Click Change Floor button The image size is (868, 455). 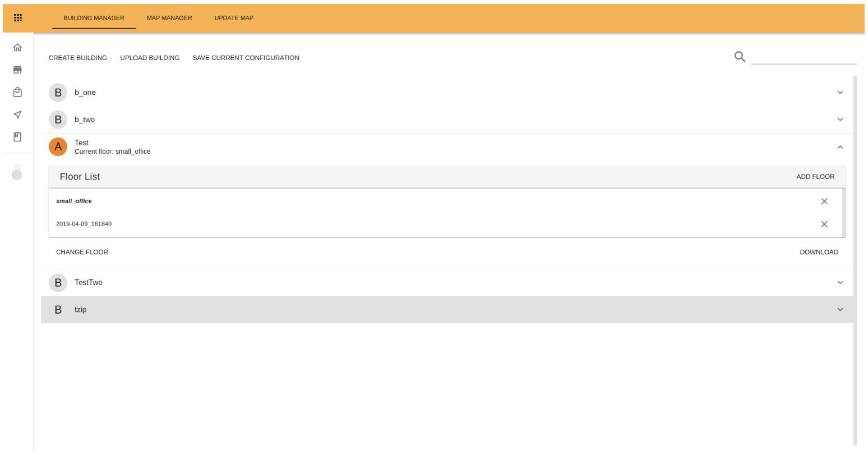(x=82, y=252)
